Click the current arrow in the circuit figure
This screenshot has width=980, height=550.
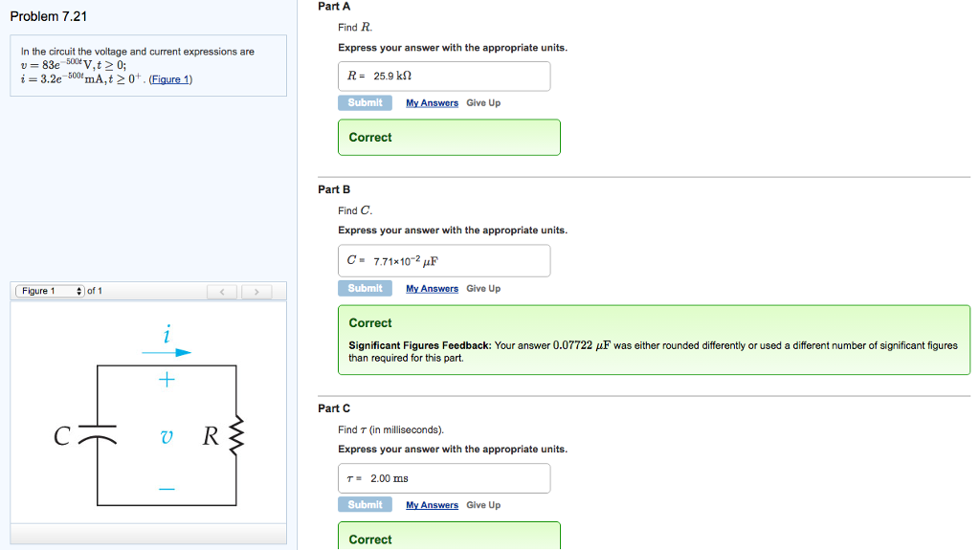tap(167, 352)
